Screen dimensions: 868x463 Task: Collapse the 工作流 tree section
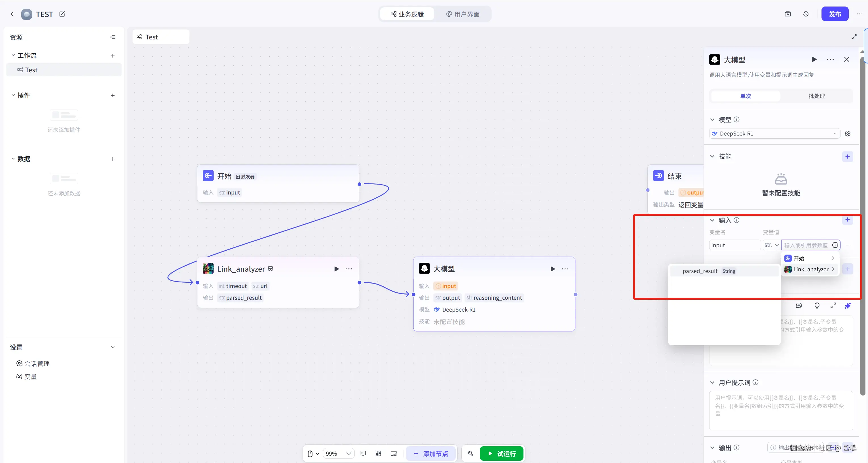(14, 56)
